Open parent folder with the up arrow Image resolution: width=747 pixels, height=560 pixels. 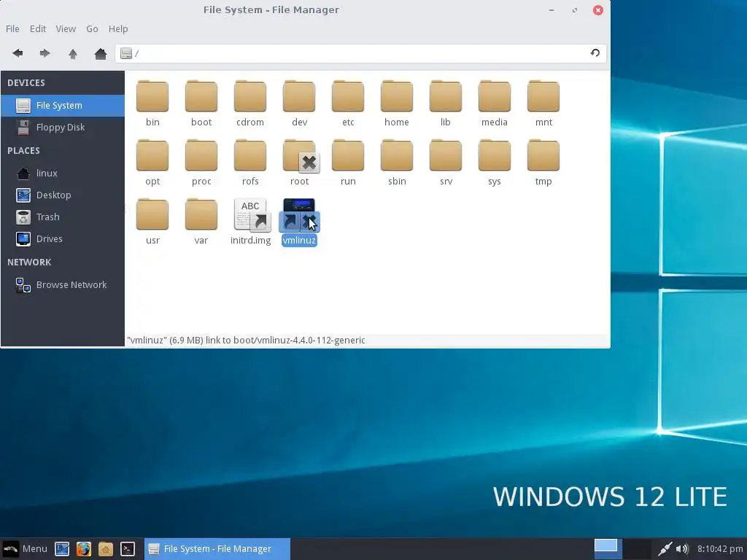[72, 53]
